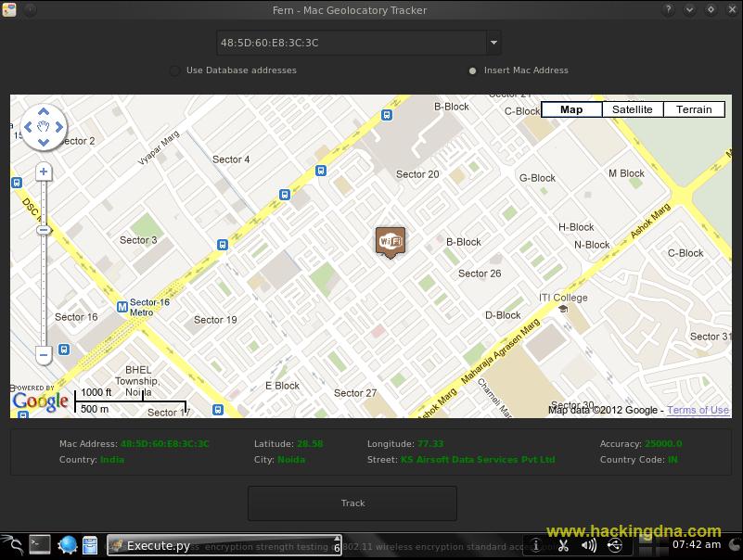This screenshot has width=743, height=560.
Task: Click the map zoom slider handle
Action: point(44,230)
